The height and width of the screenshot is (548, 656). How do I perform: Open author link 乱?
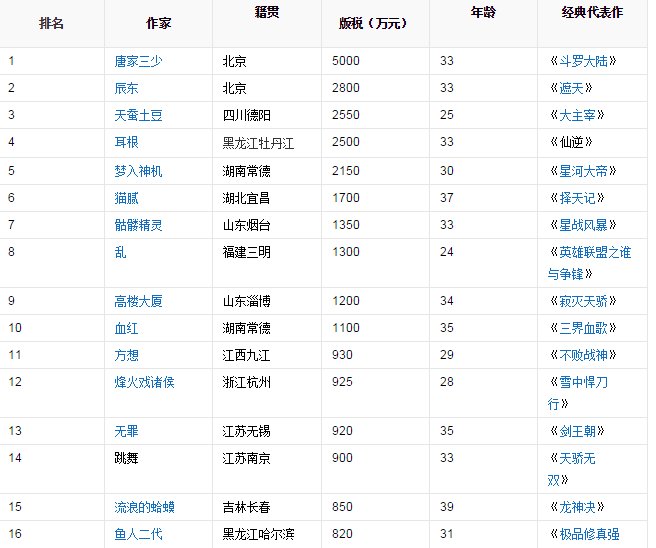pos(120,252)
